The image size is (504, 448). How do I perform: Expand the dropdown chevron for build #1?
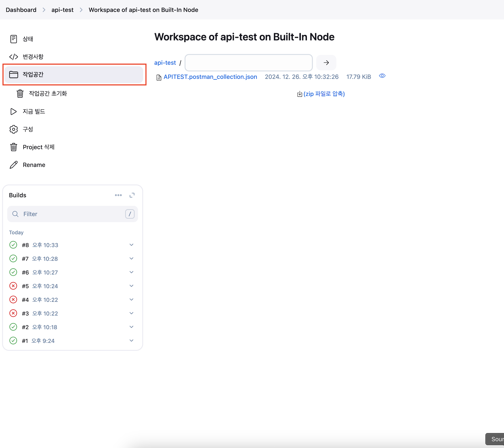[x=131, y=340]
